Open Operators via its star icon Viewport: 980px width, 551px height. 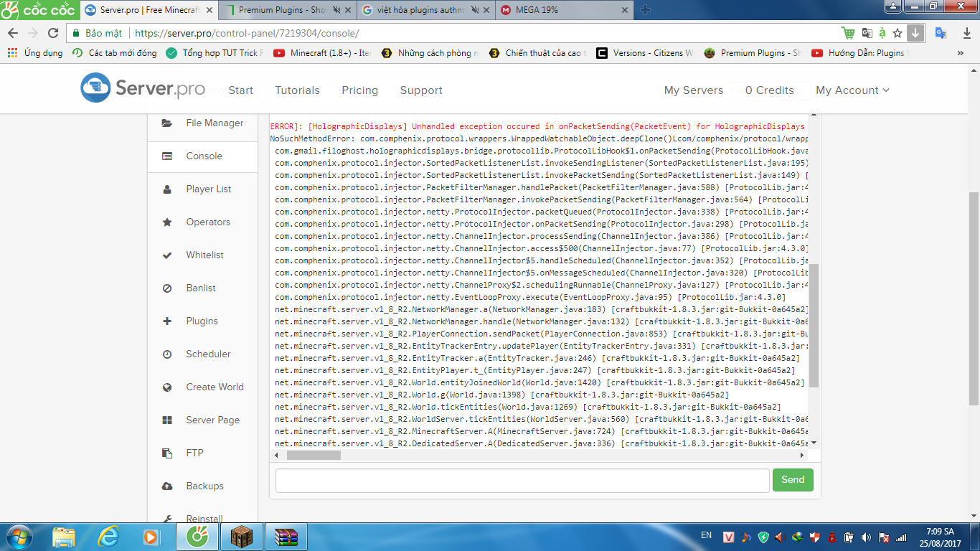pyautogui.click(x=167, y=222)
